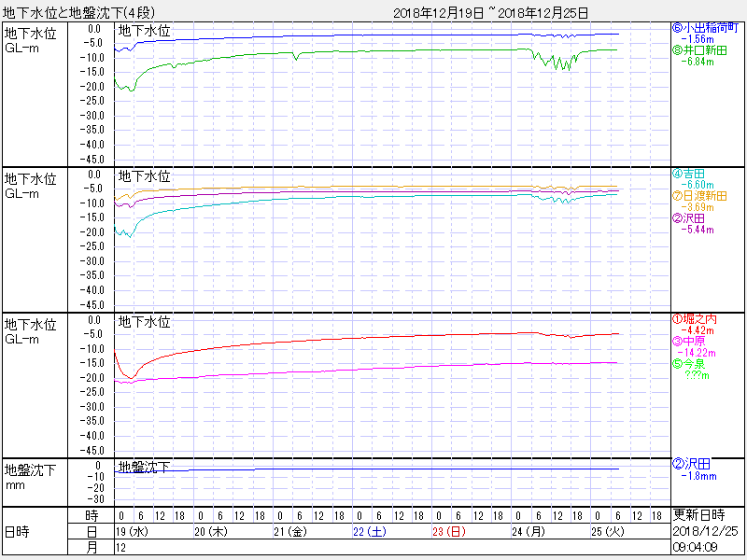Select the green 井口新田 legend label

701,50
